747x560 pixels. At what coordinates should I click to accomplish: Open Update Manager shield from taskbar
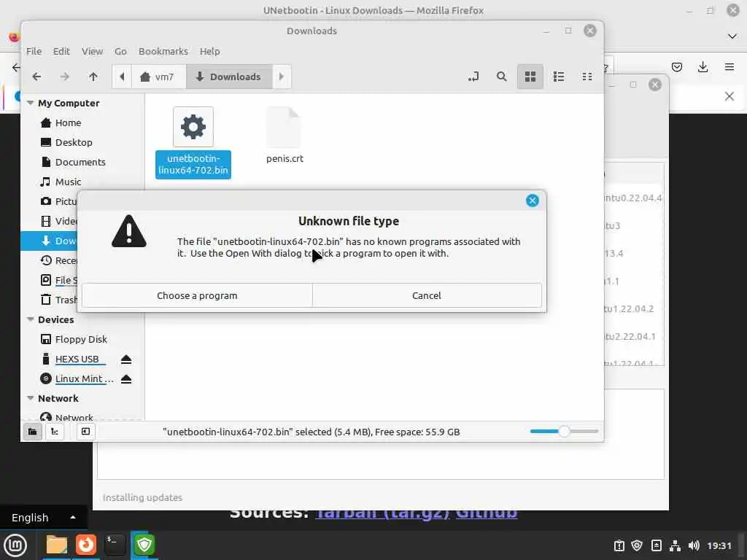144,545
